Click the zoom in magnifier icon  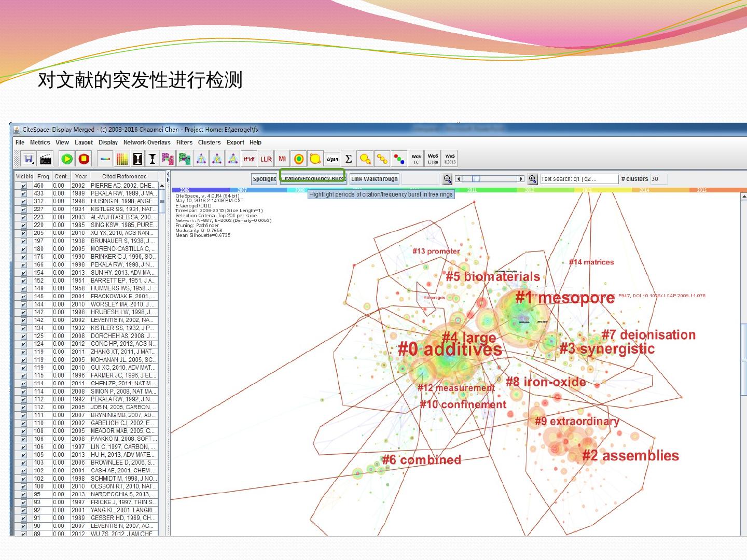click(532, 179)
